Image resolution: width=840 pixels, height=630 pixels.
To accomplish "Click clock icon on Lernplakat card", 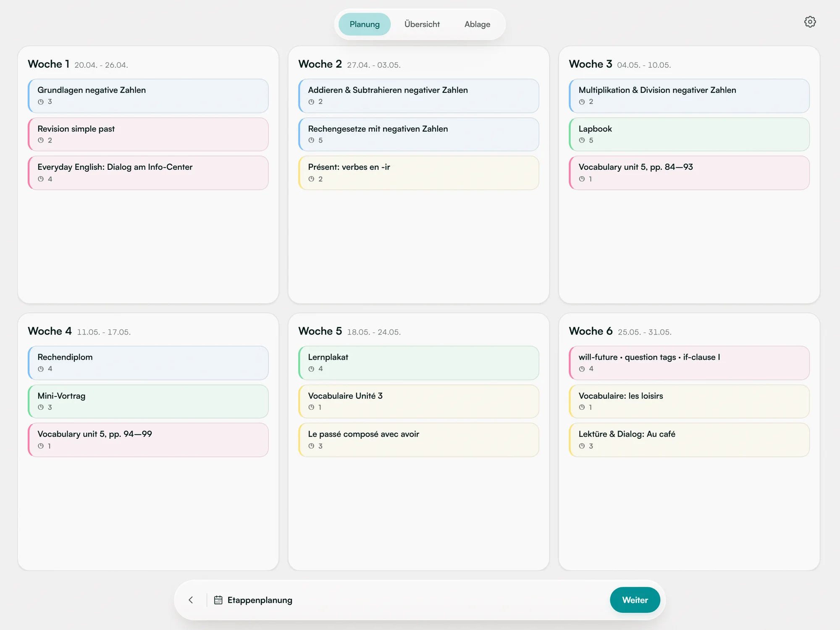I will (x=311, y=369).
